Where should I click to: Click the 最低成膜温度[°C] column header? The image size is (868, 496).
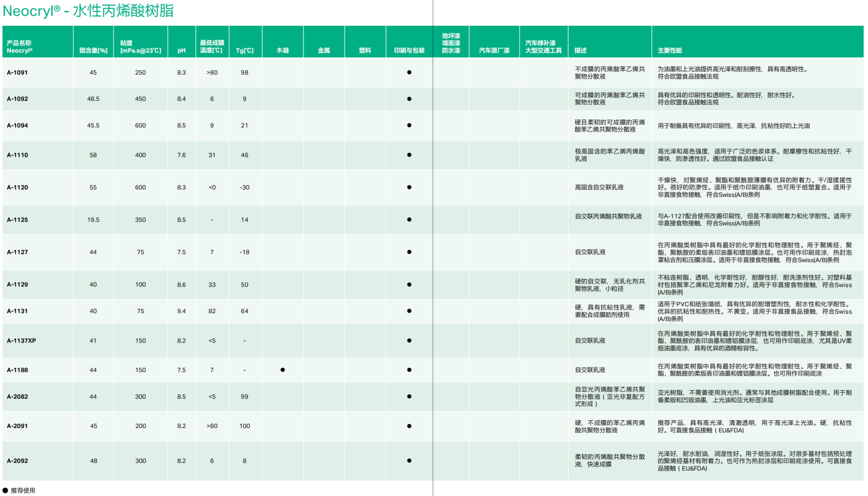click(211, 47)
